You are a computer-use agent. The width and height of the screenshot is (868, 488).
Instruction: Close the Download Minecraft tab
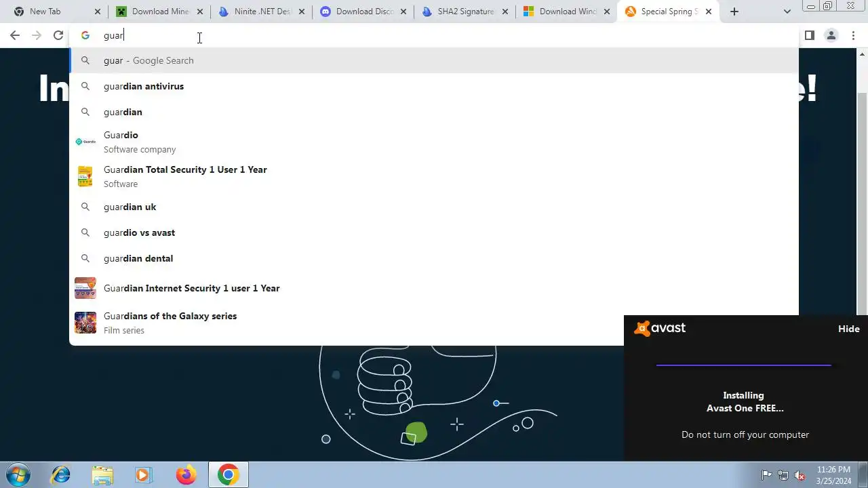pyautogui.click(x=199, y=12)
